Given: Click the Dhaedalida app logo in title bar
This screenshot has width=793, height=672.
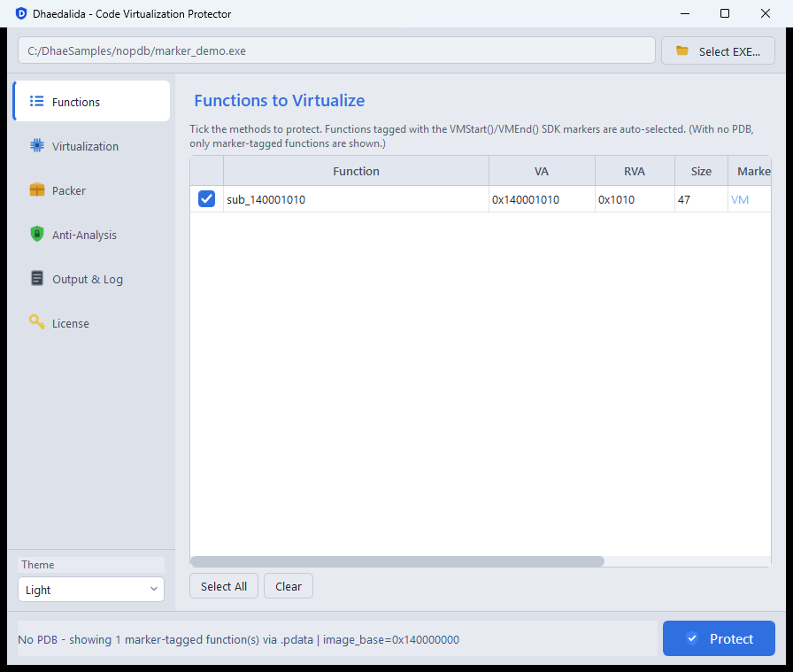Looking at the screenshot, I should click(21, 13).
